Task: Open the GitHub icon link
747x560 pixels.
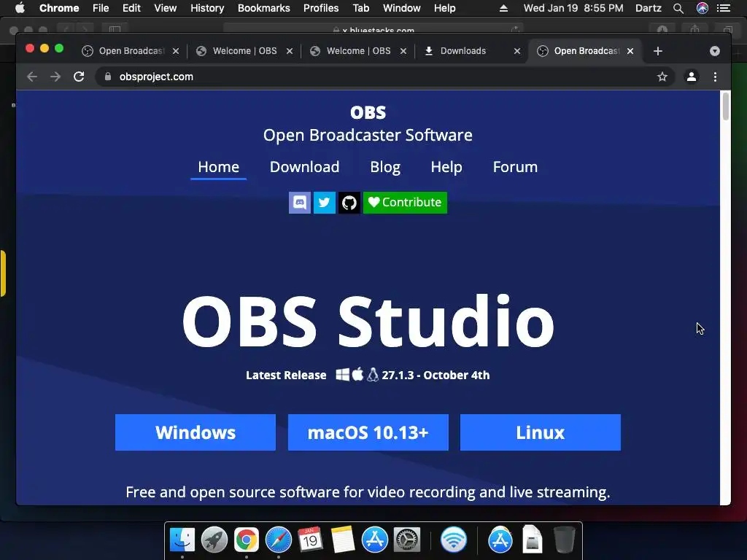Action: [x=349, y=203]
